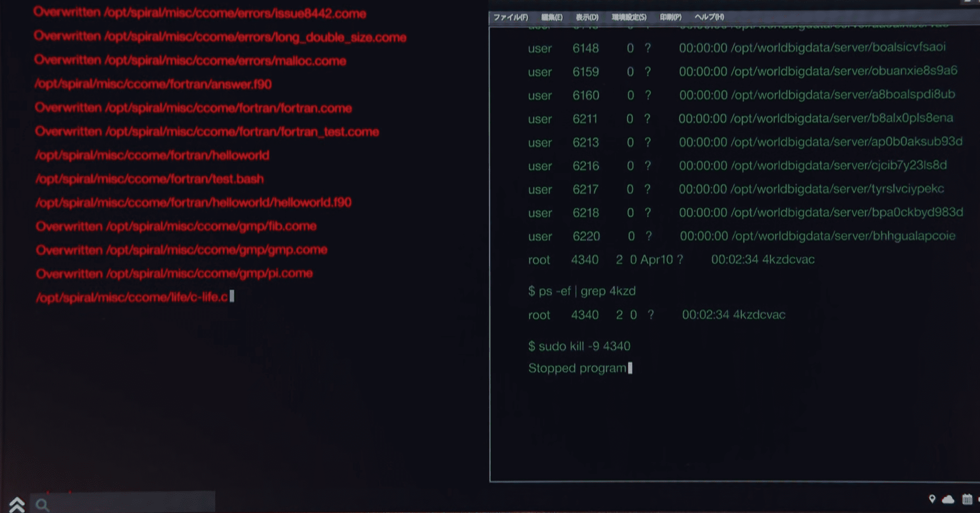Click the 'ps -ef | grep 4kzd' command
The height and width of the screenshot is (513, 980).
tap(581, 291)
